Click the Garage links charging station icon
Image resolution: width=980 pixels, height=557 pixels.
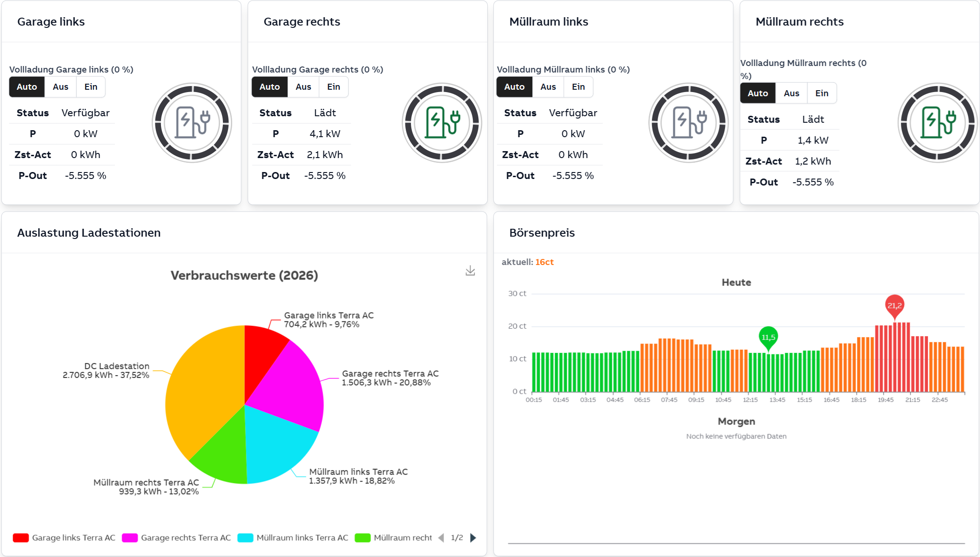[192, 123]
